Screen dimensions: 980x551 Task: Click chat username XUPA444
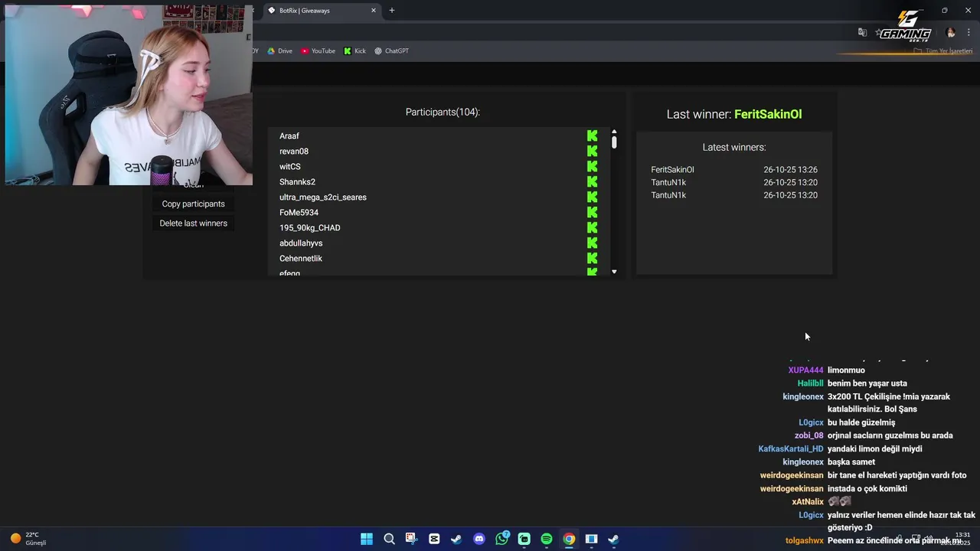[806, 370]
